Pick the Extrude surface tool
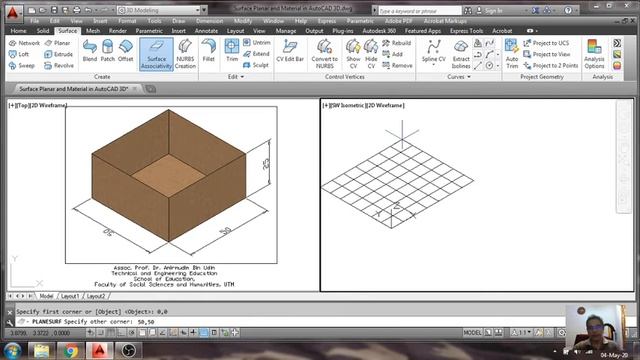Screen dimensions: 640x360 coord(58,54)
